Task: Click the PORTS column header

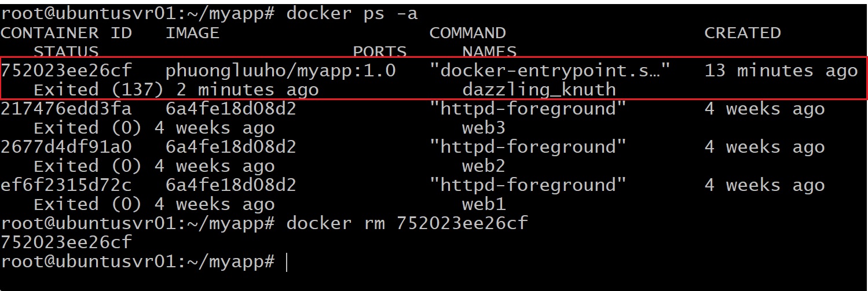Action: tap(379, 51)
